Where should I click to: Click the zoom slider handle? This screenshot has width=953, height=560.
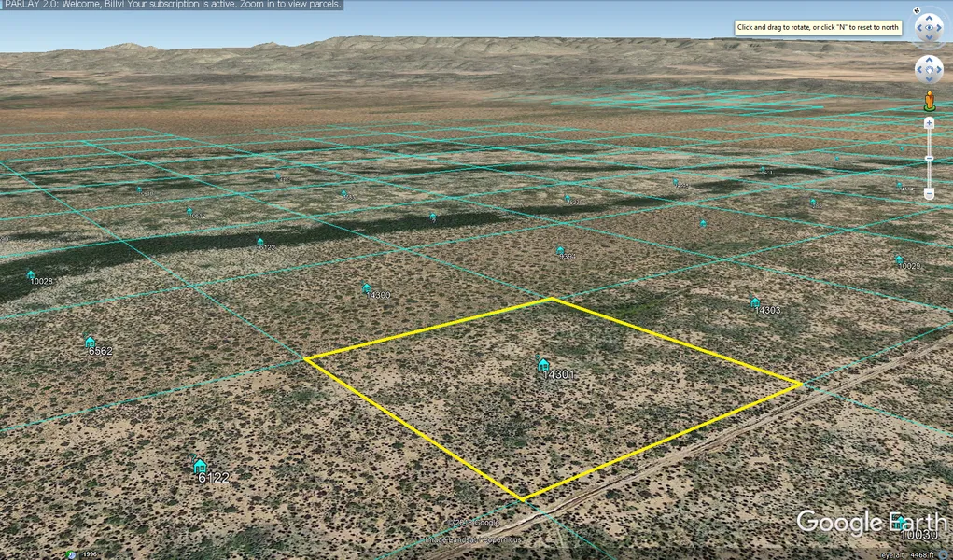(929, 160)
